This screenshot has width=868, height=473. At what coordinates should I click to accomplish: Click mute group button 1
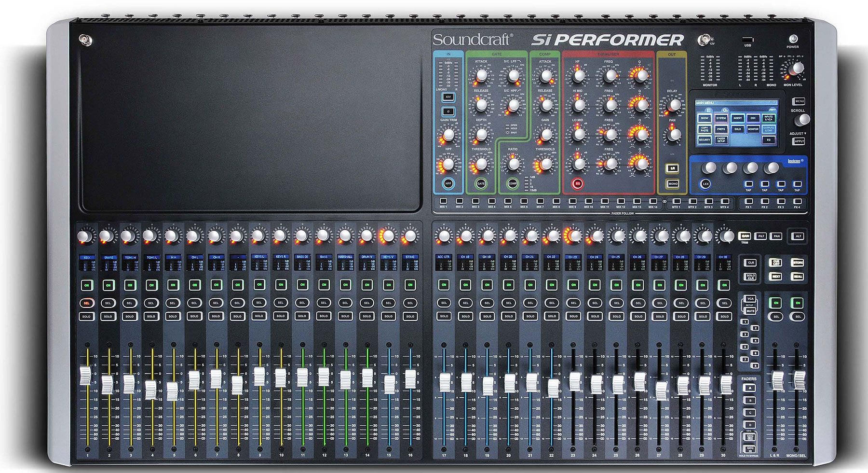tap(745, 322)
